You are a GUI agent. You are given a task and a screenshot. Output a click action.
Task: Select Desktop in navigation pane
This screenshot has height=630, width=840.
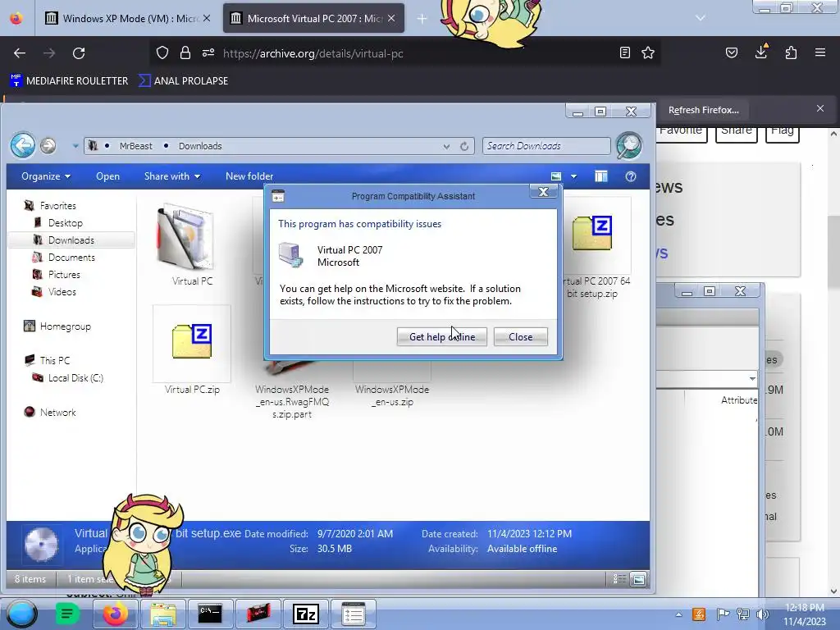pyautogui.click(x=66, y=223)
